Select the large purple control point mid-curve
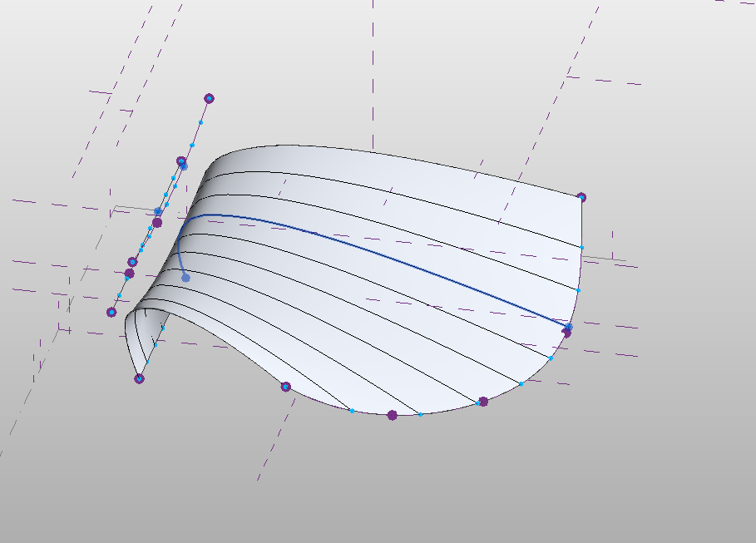 (157, 222)
